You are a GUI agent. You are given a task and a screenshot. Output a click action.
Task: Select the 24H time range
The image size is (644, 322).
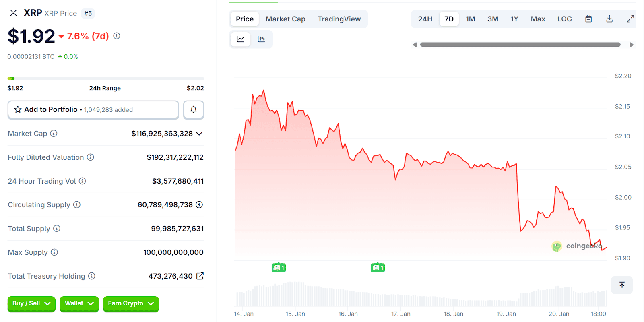click(425, 19)
